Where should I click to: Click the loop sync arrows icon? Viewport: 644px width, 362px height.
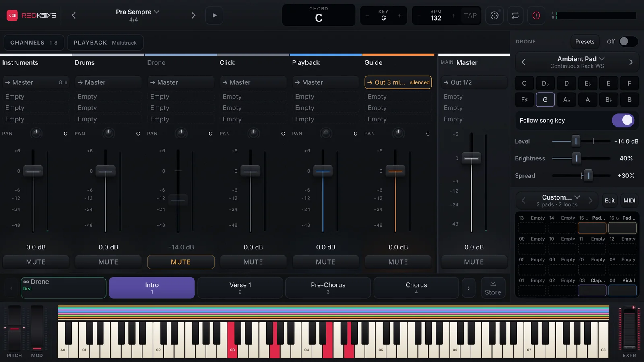[x=515, y=15]
